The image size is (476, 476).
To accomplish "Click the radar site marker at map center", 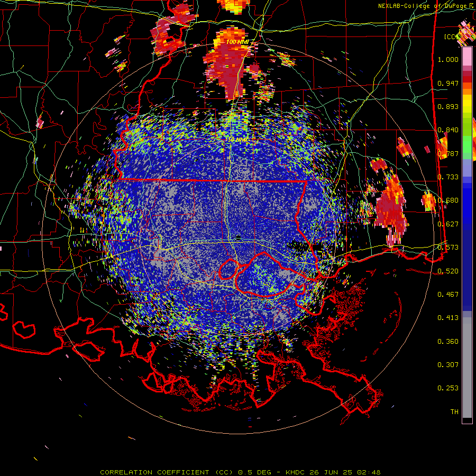I will 239,237.
